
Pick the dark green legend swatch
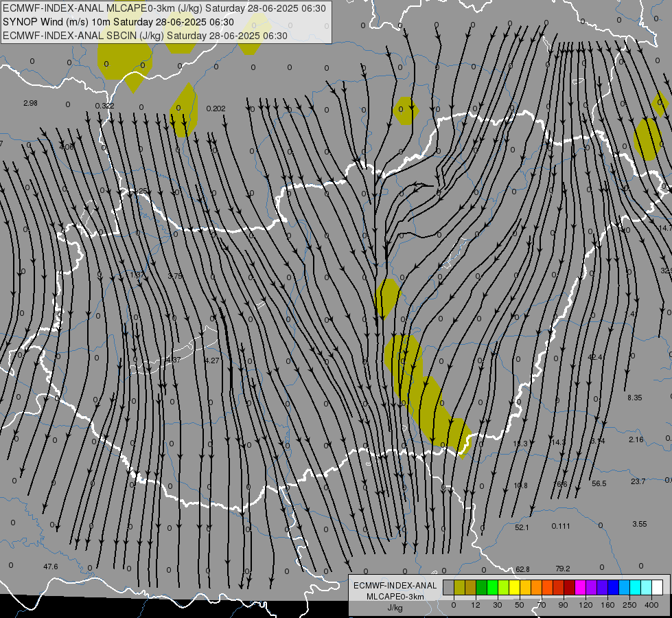click(482, 587)
